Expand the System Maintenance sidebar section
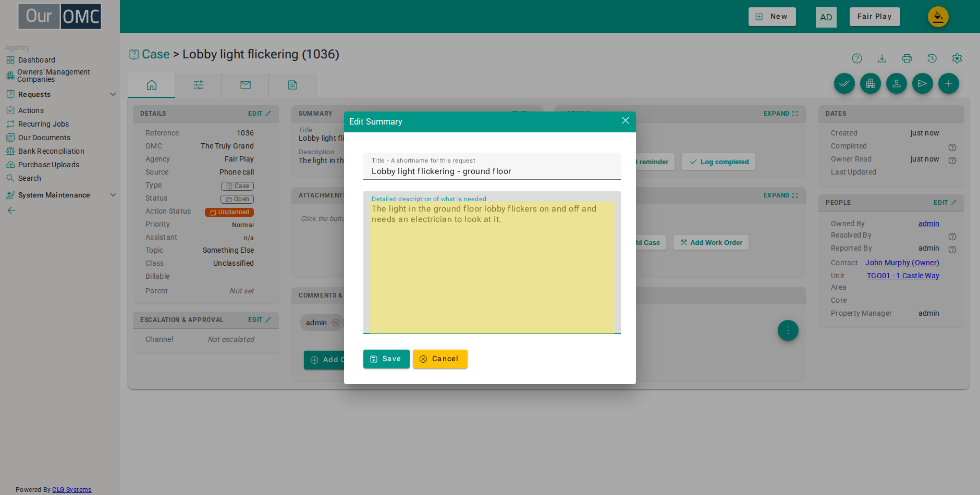Screen dimensions: 980x495 point(113,195)
